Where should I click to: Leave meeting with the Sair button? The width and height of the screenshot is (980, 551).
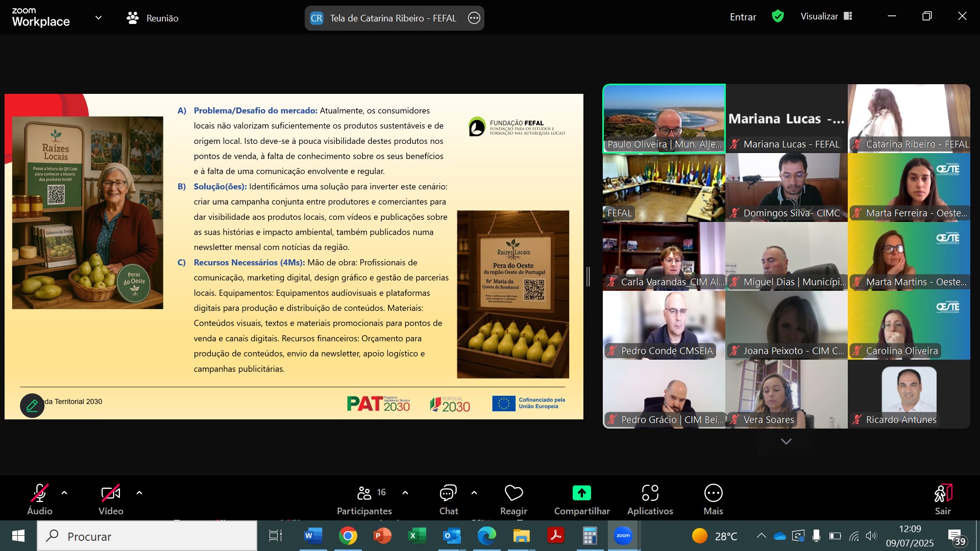[943, 499]
